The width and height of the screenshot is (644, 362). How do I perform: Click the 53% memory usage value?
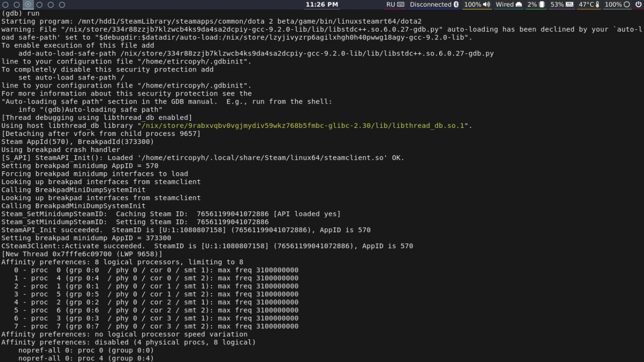click(x=557, y=5)
